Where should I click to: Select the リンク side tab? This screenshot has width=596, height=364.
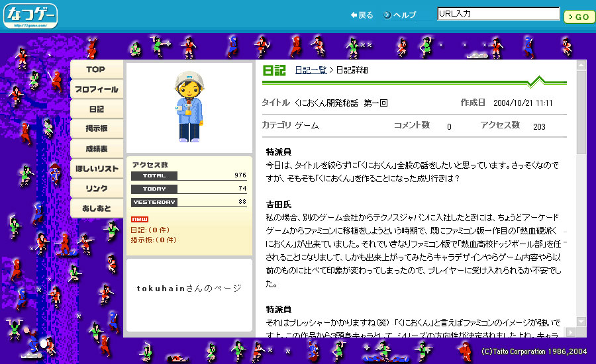pyautogui.click(x=97, y=189)
